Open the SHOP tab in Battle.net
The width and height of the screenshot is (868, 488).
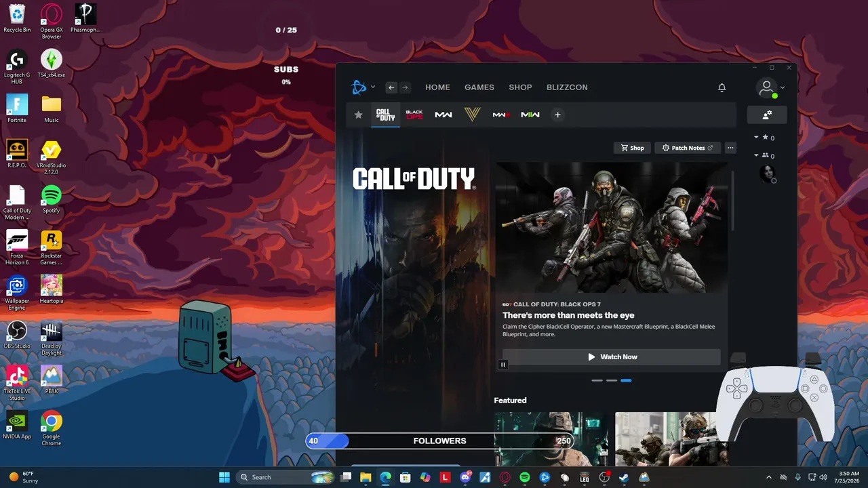521,87
